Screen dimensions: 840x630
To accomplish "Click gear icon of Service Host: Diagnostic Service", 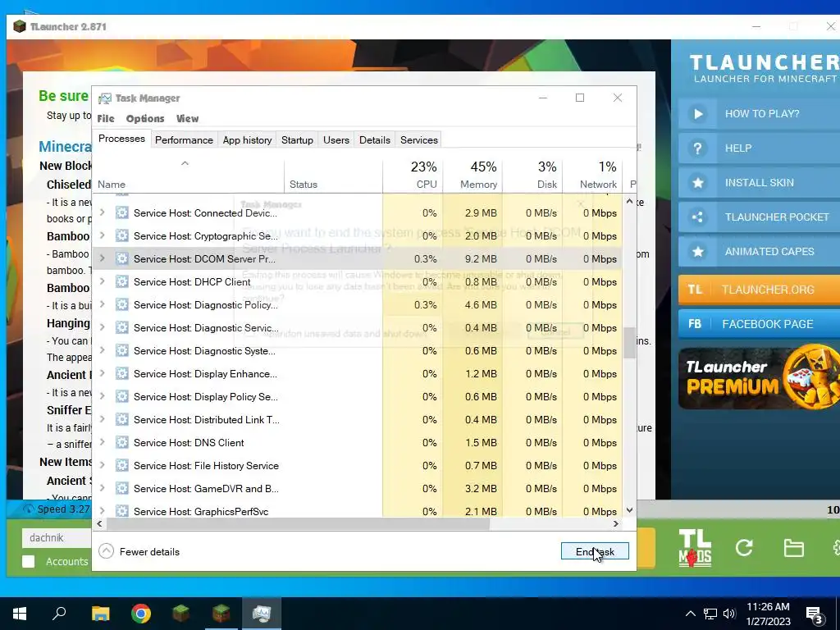I will (122, 328).
